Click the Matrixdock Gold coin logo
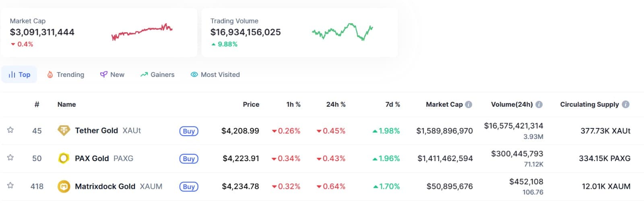Viewport: 644px width, 205px height. pyautogui.click(x=64, y=186)
